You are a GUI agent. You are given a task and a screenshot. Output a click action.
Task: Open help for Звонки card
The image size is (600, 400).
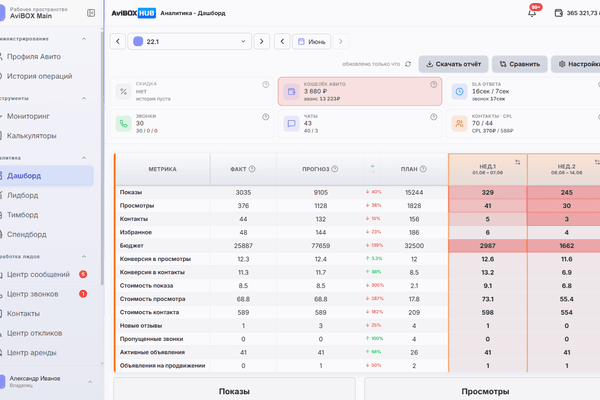pyautogui.click(x=266, y=117)
